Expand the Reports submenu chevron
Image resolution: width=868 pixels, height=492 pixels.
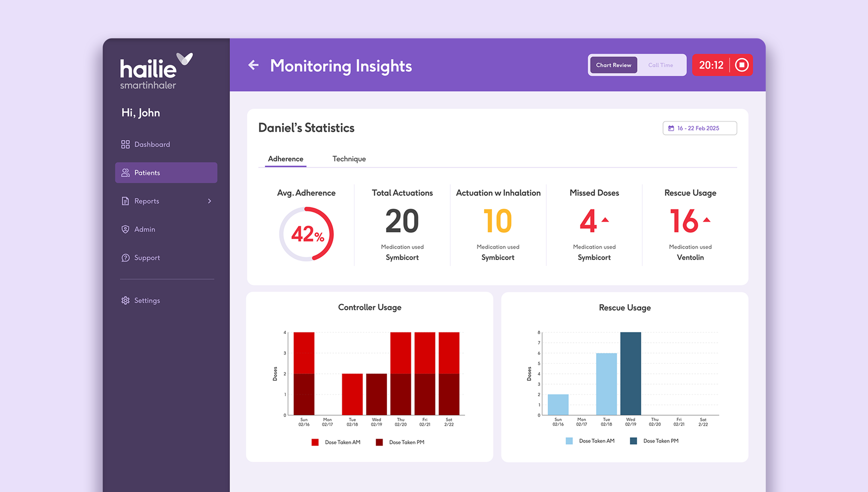(209, 201)
